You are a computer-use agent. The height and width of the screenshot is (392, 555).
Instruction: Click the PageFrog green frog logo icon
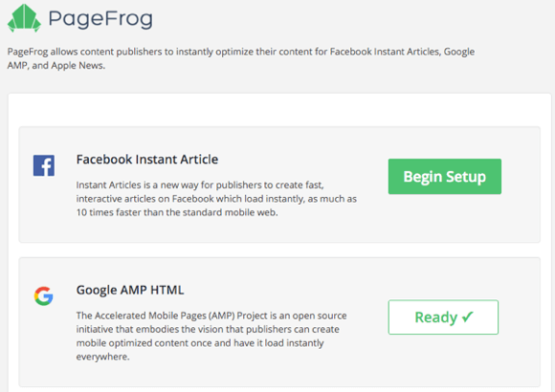click(x=24, y=18)
